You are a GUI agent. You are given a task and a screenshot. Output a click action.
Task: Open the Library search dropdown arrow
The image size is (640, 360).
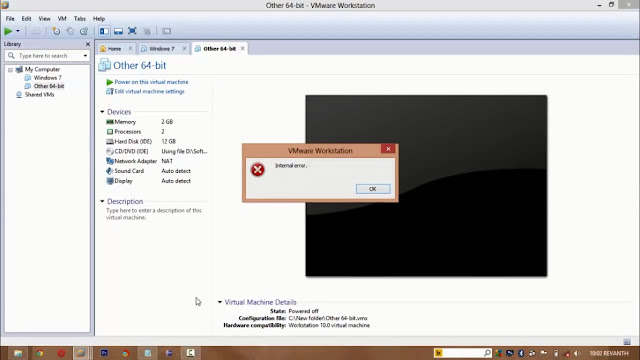click(x=85, y=56)
